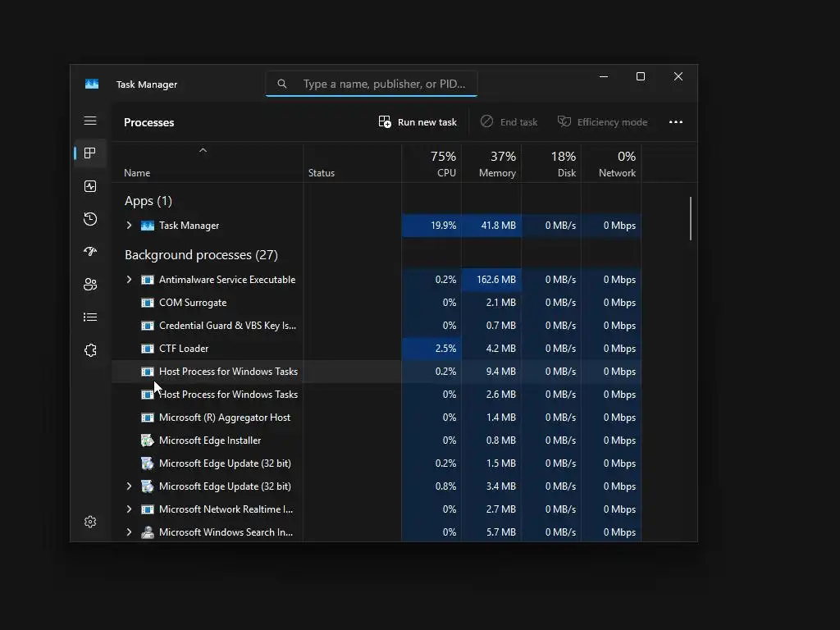Screen dimensions: 840x630
Task: Click the 19.9% CPU cell
Action: [x=431, y=226]
